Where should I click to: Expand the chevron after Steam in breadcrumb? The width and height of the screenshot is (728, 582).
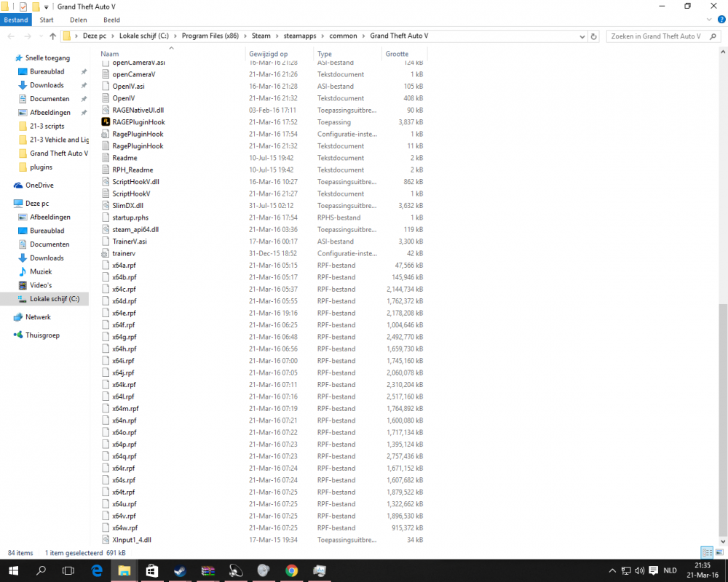(277, 36)
